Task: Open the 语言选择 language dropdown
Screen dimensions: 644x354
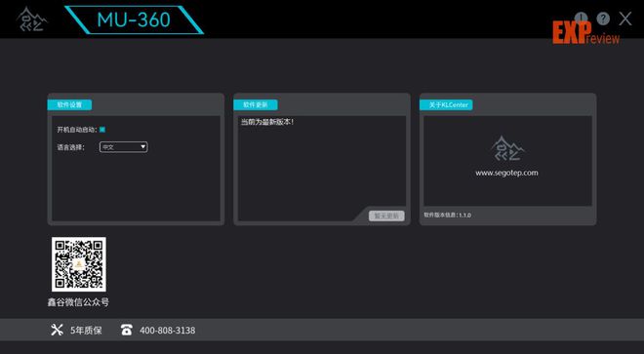Action: click(123, 147)
